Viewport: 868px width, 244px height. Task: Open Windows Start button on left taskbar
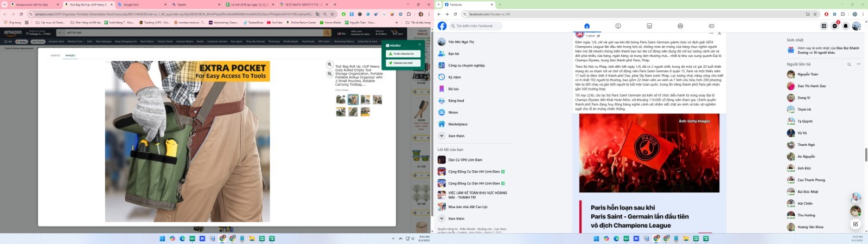pos(162,239)
